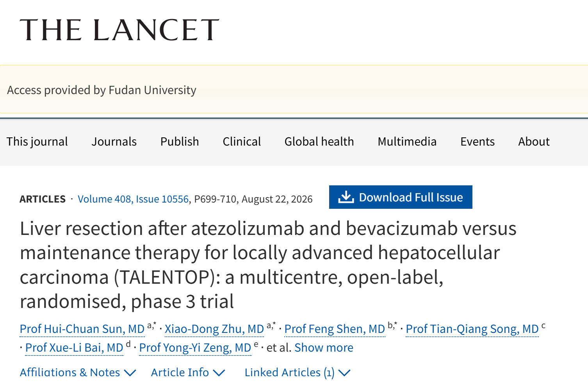This screenshot has width=588, height=384.
Task: Open author Xiao-Dong Zhu, MD
Action: pyautogui.click(x=214, y=329)
